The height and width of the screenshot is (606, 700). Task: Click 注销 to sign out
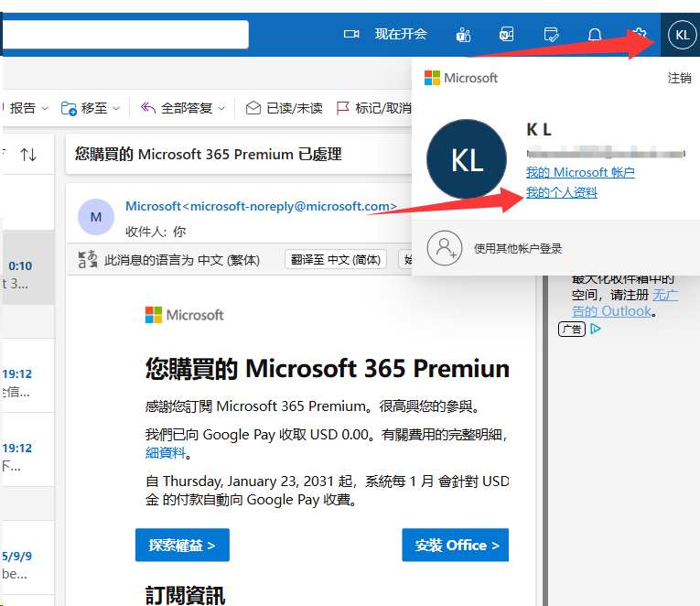[680, 78]
